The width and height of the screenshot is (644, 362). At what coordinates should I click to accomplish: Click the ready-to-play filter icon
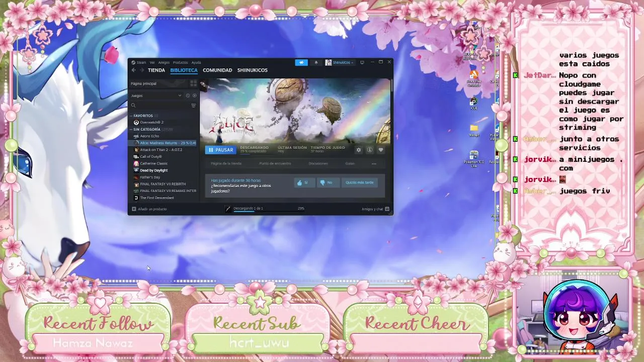194,96
